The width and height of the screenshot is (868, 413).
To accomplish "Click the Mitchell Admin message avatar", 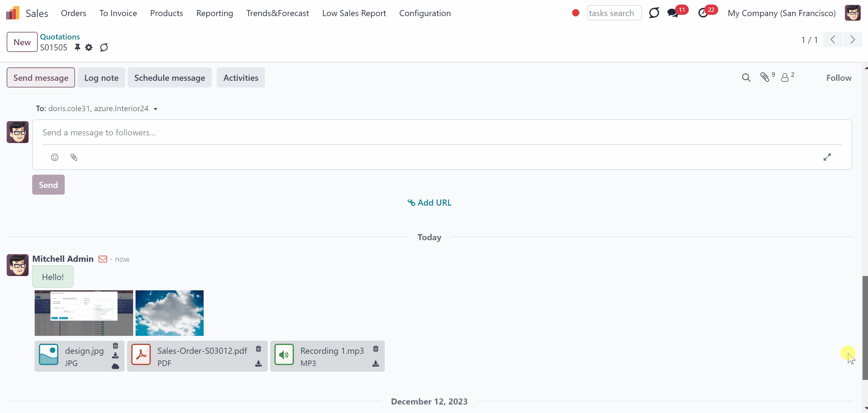I will click(18, 265).
